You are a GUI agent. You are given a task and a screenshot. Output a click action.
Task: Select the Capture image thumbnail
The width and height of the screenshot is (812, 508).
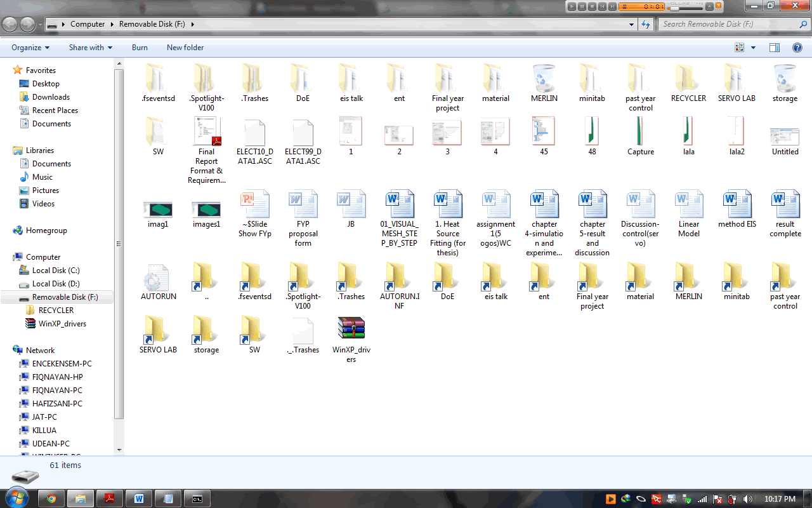pyautogui.click(x=640, y=131)
